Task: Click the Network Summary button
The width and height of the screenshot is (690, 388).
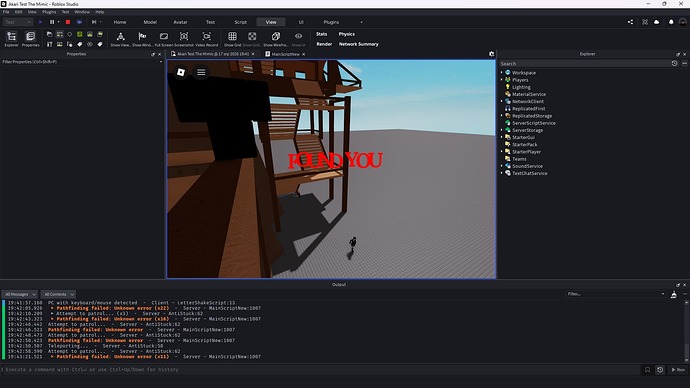Action: click(x=359, y=44)
